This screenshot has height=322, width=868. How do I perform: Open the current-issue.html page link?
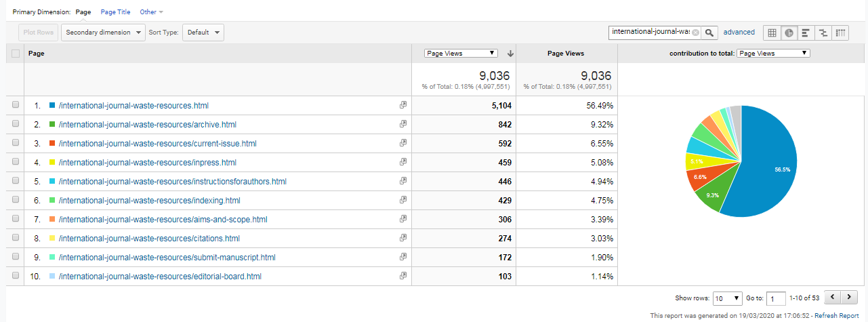tap(158, 143)
